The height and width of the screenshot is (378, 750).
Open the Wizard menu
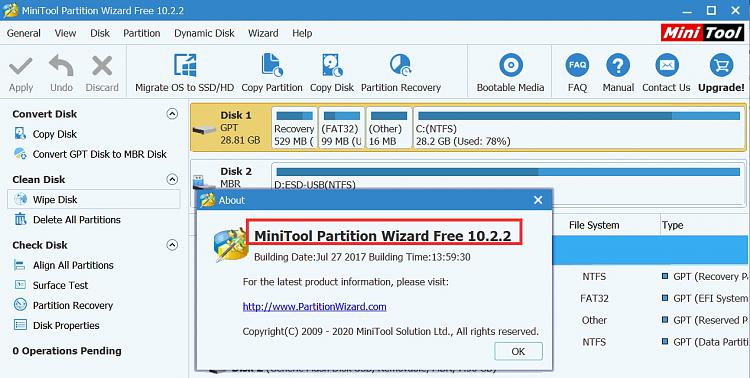tap(263, 33)
